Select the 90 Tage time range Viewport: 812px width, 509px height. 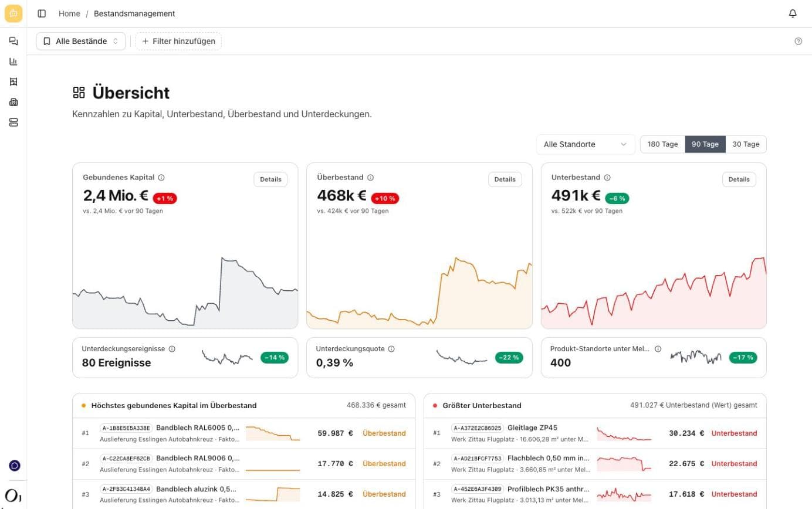pyautogui.click(x=705, y=144)
